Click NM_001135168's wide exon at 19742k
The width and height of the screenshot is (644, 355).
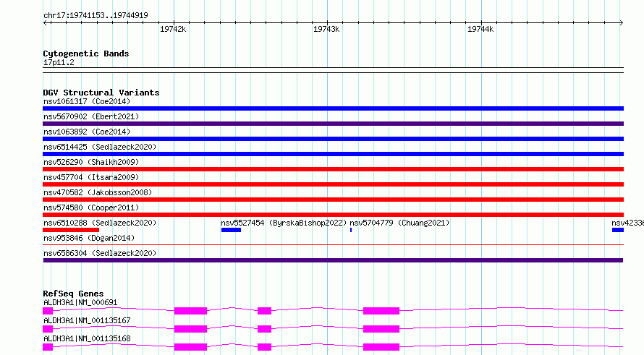[190, 347]
